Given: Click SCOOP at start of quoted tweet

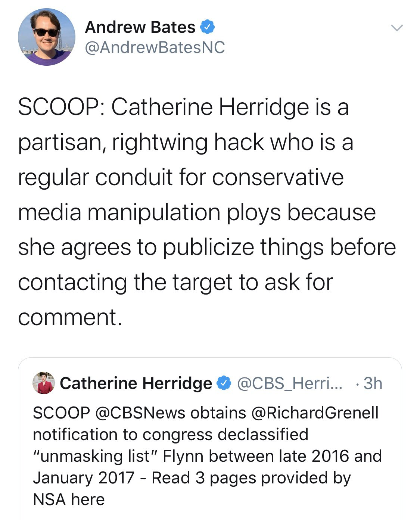Looking at the screenshot, I should point(62,413).
